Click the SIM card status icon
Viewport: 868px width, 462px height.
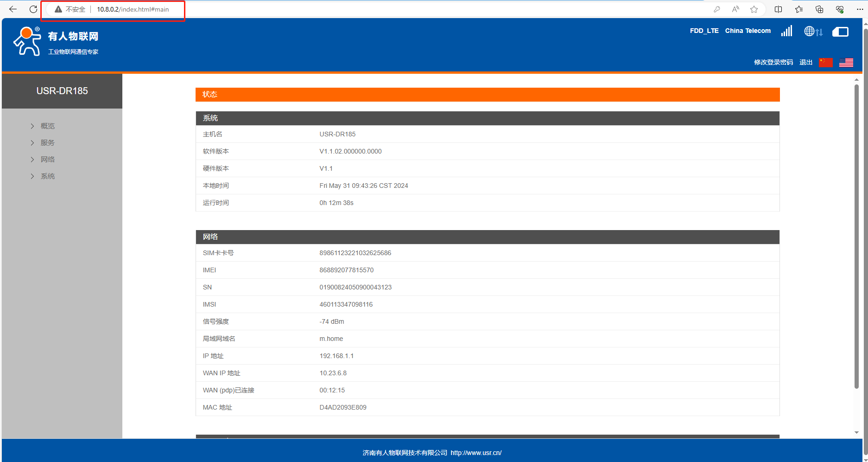(840, 32)
